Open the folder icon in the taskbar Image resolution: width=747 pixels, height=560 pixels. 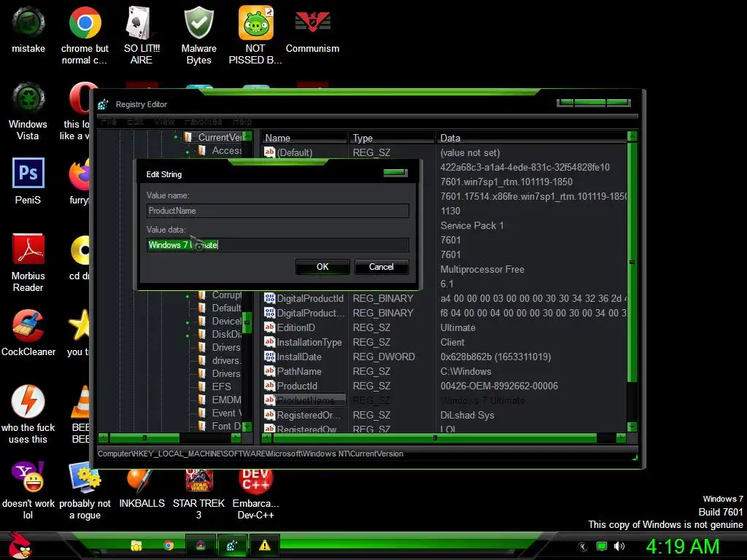tap(136, 545)
